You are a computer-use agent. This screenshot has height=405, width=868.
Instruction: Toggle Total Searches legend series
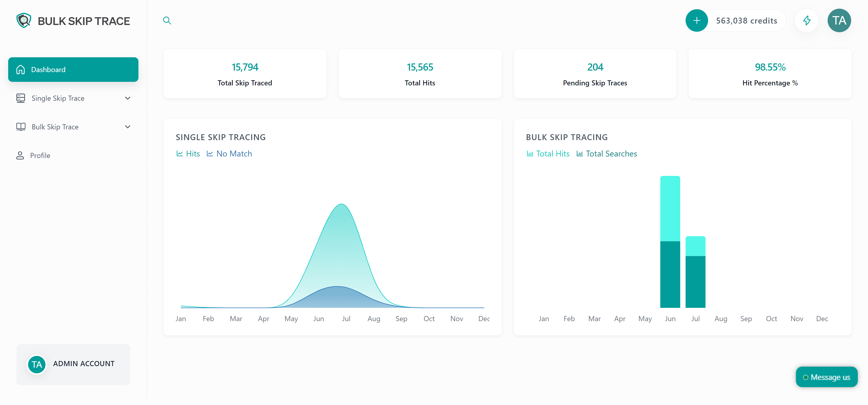point(607,154)
